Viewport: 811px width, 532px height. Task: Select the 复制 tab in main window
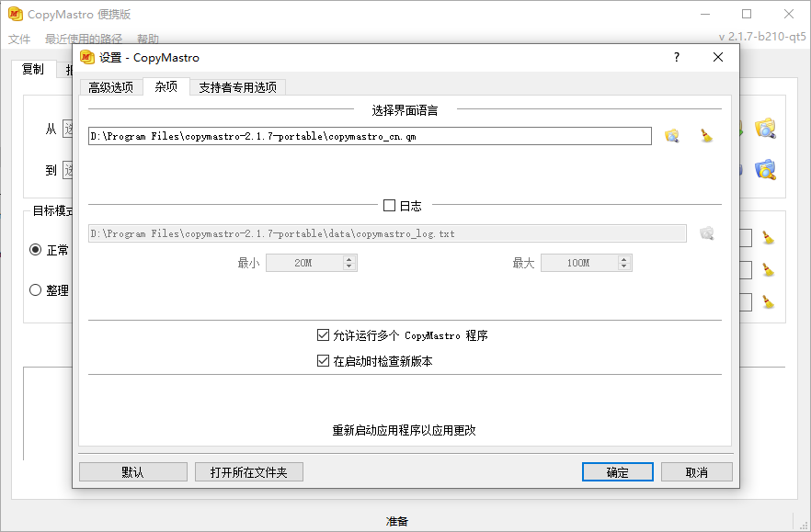33,69
